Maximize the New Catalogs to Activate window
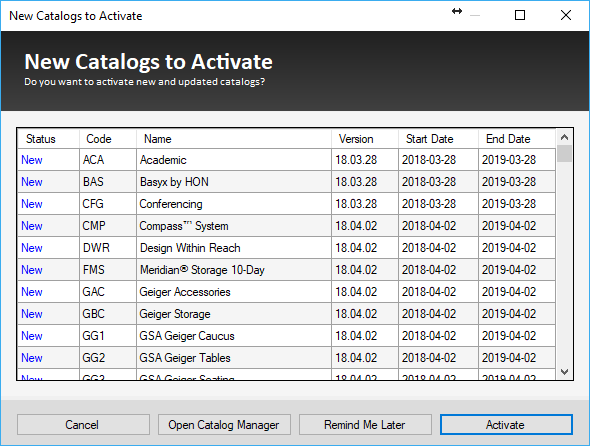 click(520, 15)
